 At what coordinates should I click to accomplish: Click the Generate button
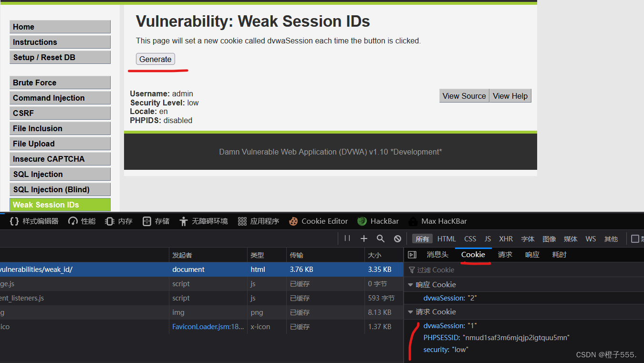click(x=155, y=59)
